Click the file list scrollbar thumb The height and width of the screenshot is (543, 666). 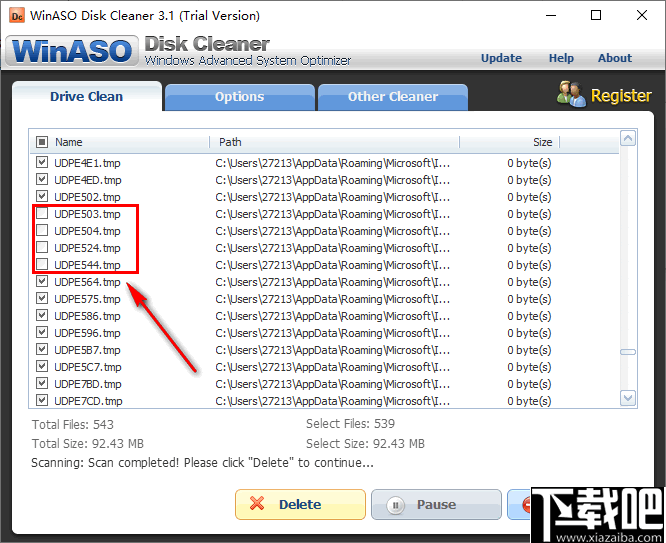tap(628, 352)
